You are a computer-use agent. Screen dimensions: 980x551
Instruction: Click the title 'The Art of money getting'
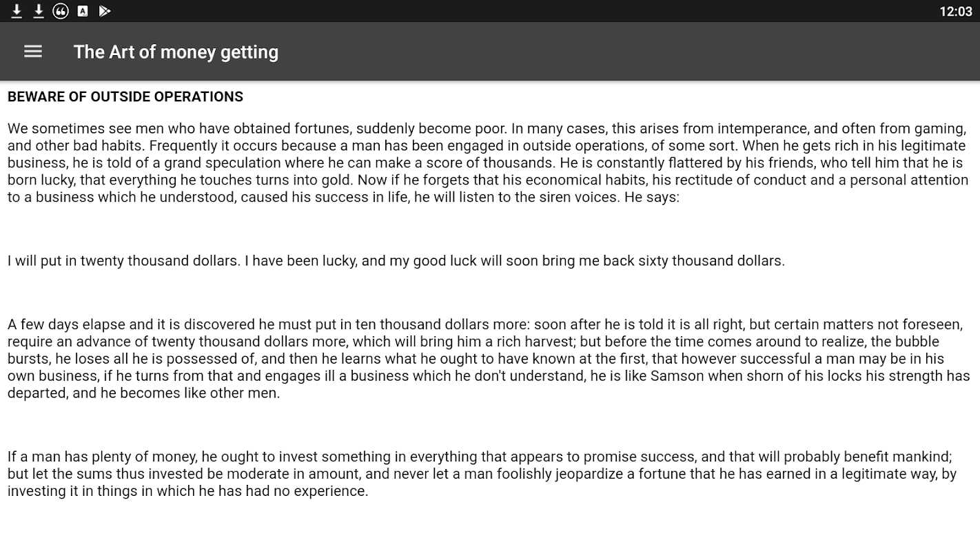pyautogui.click(x=176, y=52)
